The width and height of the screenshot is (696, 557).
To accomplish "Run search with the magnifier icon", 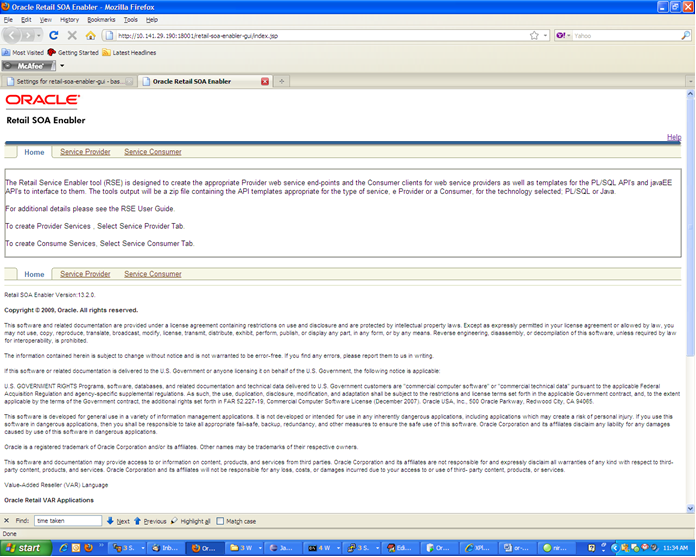I will point(685,36).
